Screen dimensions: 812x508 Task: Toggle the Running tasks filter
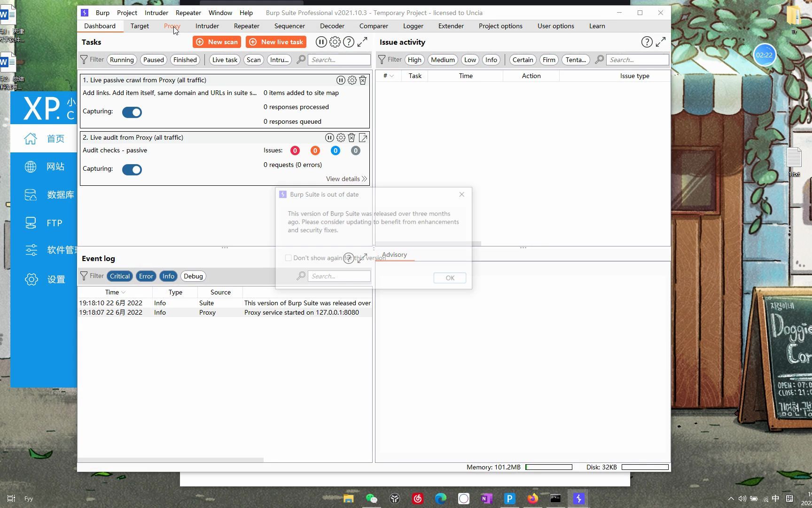[x=122, y=60]
